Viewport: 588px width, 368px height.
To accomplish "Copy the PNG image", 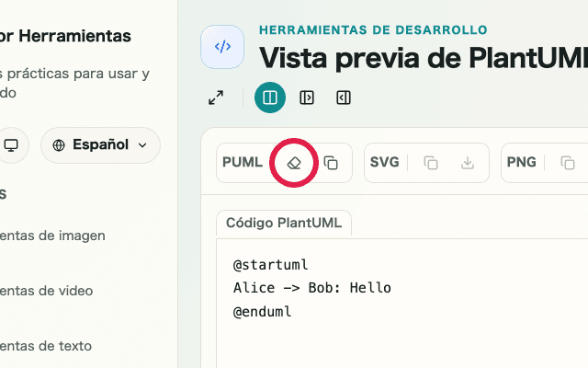I will pyautogui.click(x=568, y=163).
